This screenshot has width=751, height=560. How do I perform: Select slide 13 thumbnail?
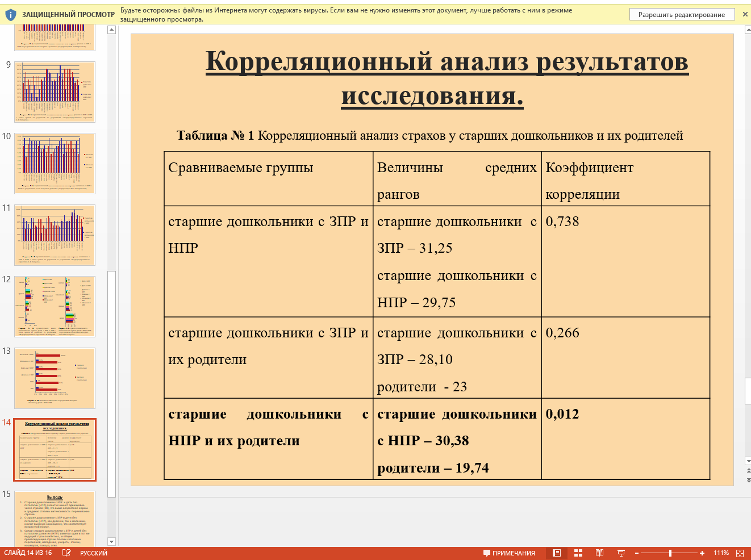(55, 378)
